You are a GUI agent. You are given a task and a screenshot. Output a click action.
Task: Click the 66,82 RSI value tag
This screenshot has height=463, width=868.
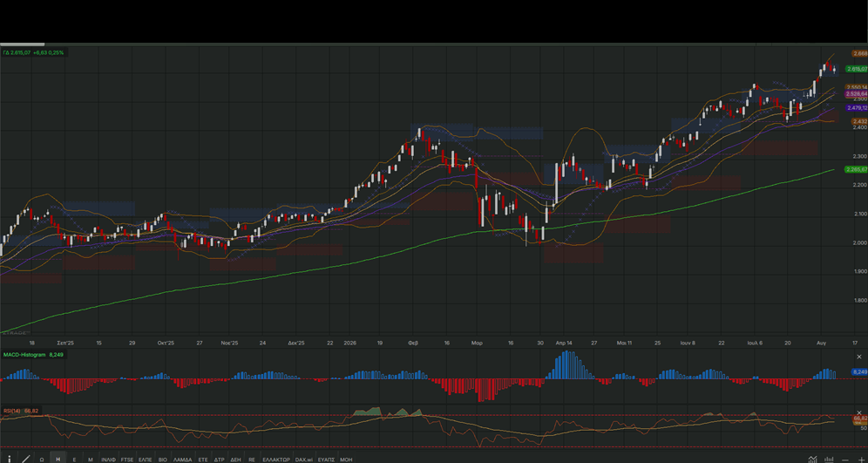[860, 419]
